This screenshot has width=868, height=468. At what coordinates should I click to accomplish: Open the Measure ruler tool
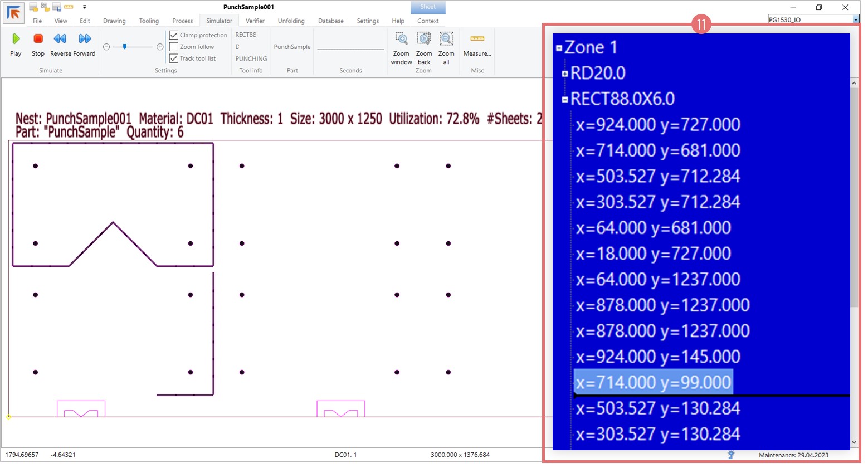[x=477, y=39]
